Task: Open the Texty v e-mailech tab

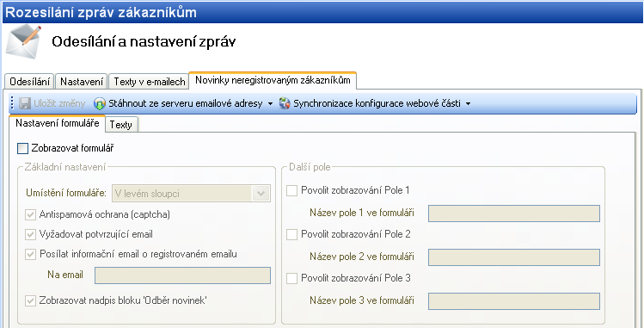Action: click(x=150, y=82)
